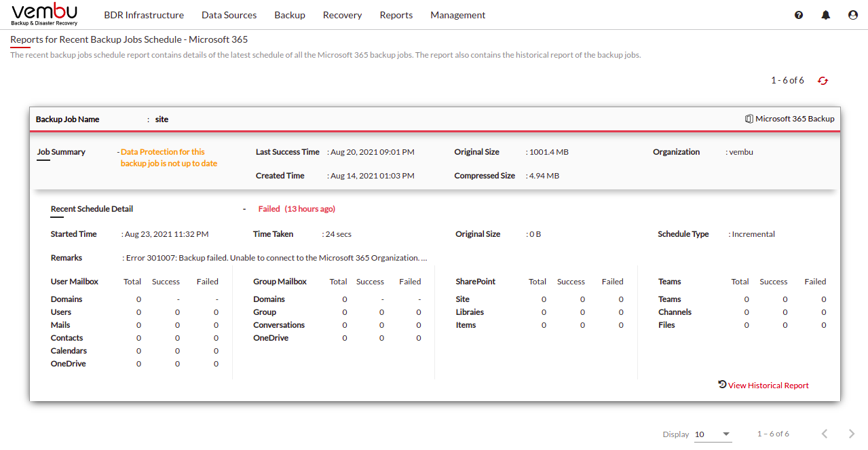Click the Calendars row label

(x=69, y=351)
